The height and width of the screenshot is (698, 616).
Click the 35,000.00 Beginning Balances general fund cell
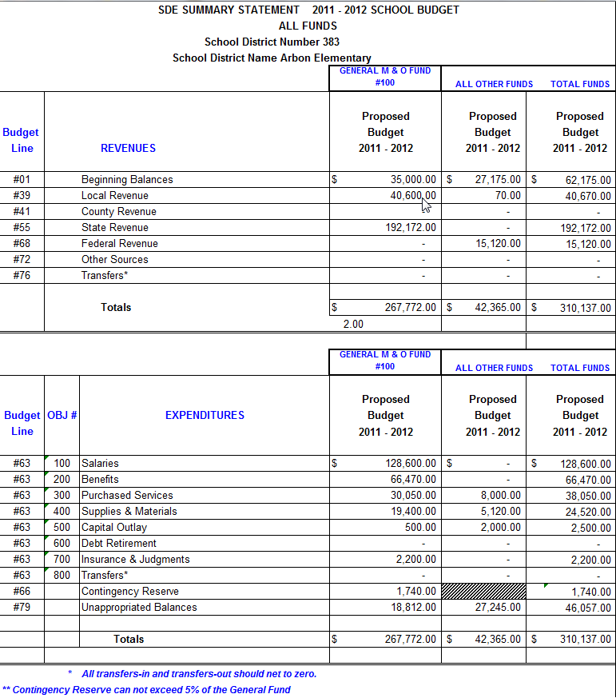tap(385, 179)
